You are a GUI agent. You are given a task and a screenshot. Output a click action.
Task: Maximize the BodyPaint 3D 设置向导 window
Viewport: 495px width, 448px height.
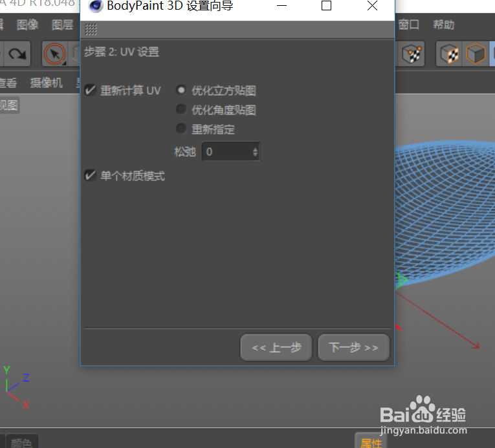click(x=326, y=6)
